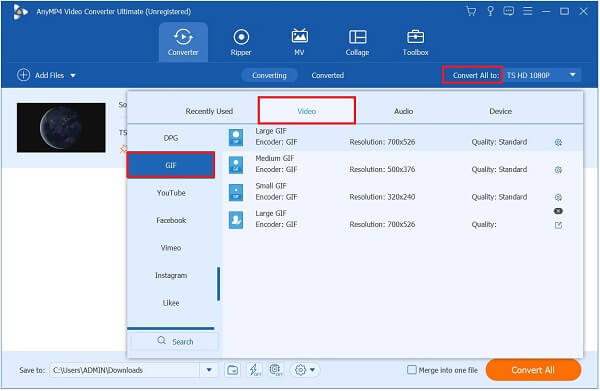600x391 pixels.
Task: Show the Converted list tab
Action: (328, 75)
